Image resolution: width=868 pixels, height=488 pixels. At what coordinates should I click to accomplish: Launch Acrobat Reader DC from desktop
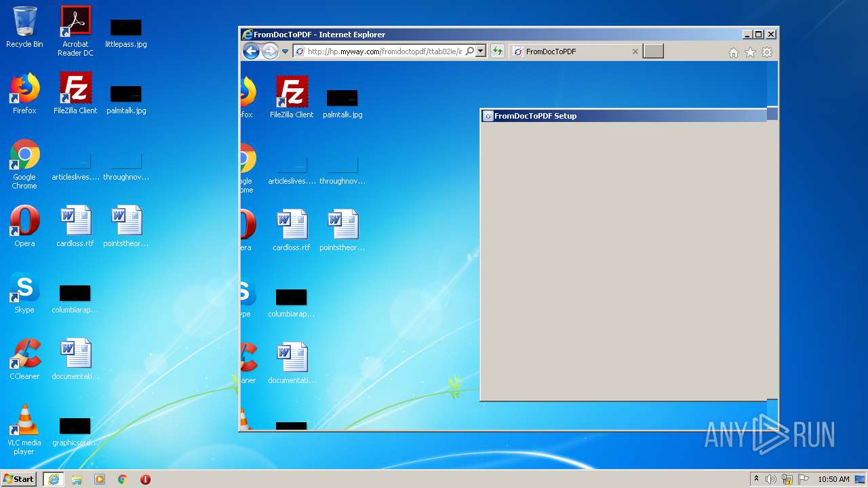tap(75, 31)
